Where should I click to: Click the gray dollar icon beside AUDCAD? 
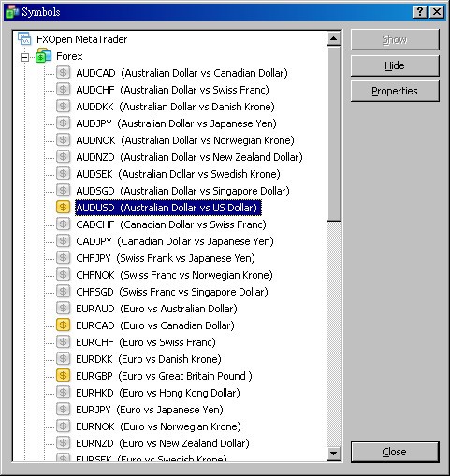point(63,73)
